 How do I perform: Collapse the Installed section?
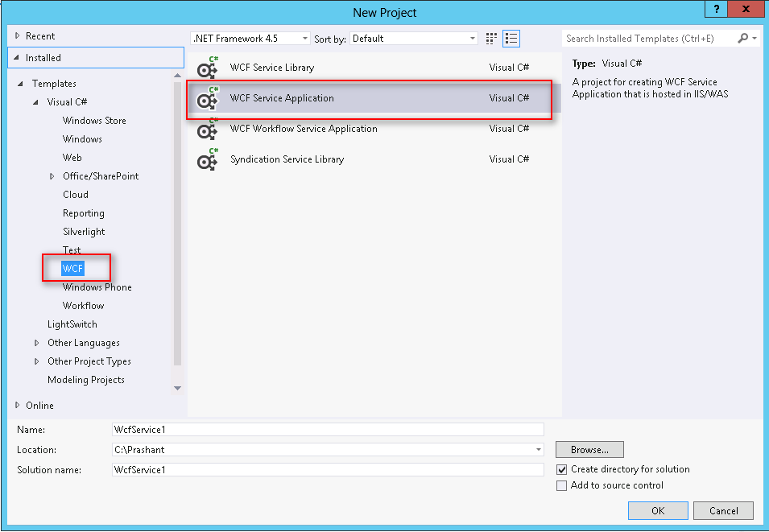[17, 58]
